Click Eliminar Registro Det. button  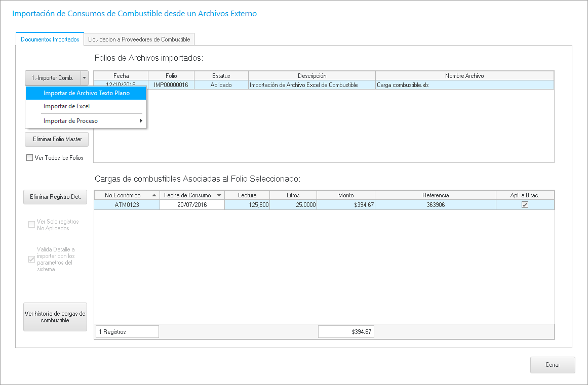55,197
